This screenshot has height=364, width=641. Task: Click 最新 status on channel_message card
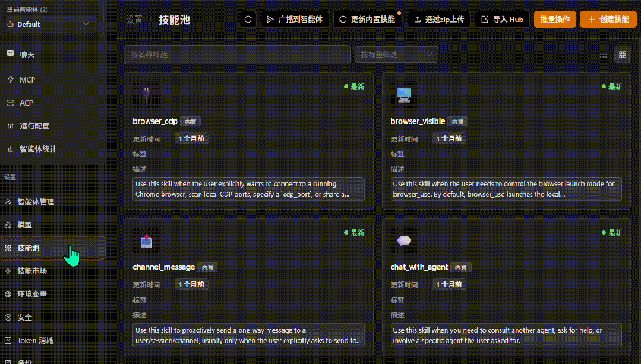[x=354, y=232]
